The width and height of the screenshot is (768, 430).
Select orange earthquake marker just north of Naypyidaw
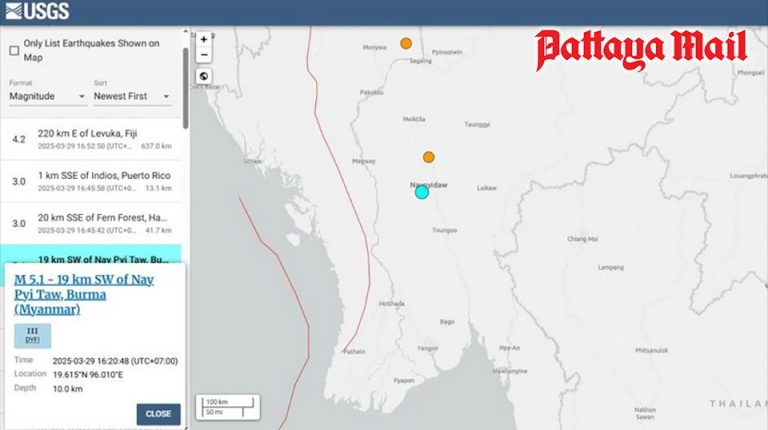click(428, 157)
